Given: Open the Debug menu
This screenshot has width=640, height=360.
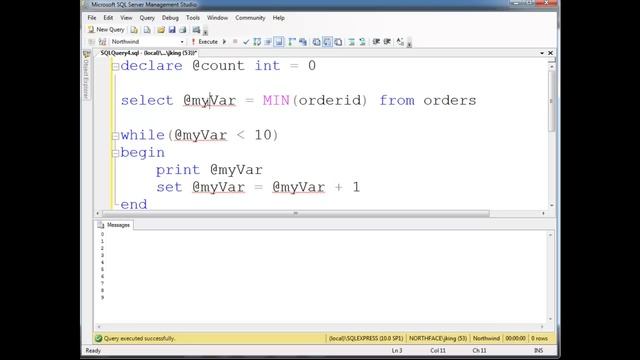Looking at the screenshot, I should pos(170,18).
